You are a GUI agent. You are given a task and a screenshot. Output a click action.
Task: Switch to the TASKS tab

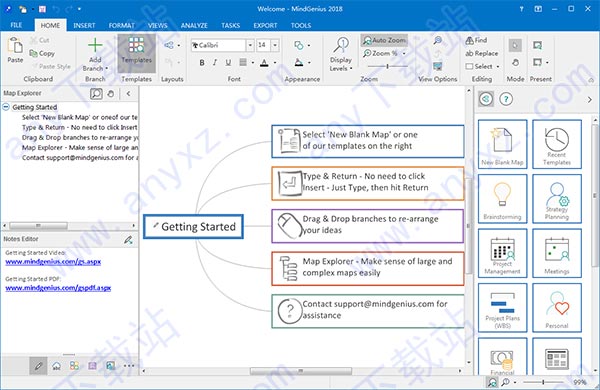coord(230,25)
